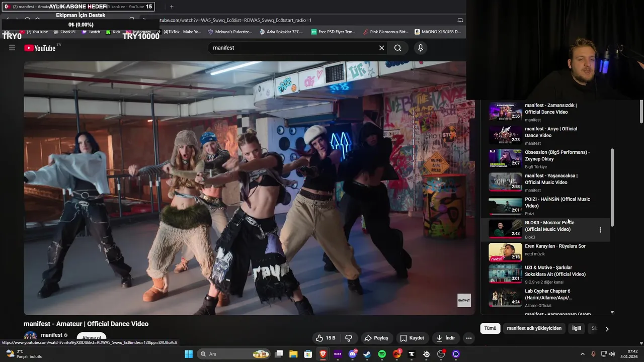644x362 pixels.
Task: Dislike the video with thumbs down
Action: click(348, 338)
